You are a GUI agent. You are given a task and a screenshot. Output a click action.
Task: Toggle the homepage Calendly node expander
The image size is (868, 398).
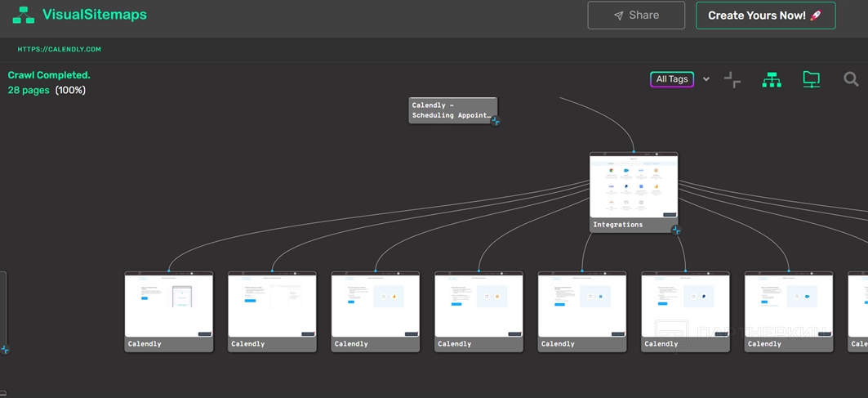pyautogui.click(x=496, y=121)
